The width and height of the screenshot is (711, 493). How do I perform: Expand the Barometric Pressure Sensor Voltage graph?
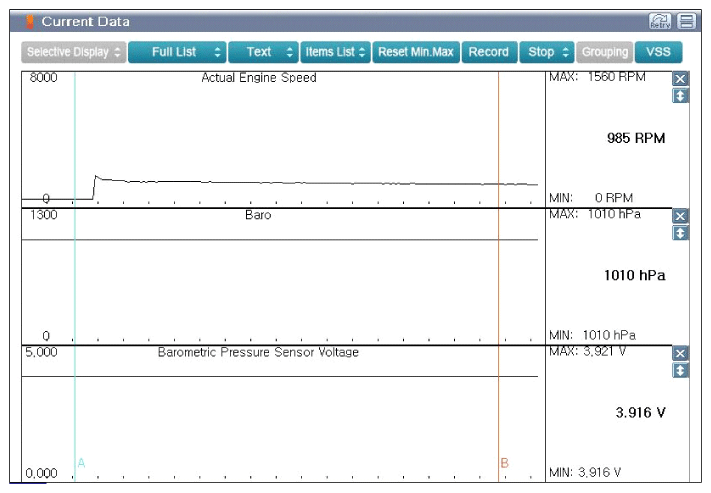pos(680,371)
